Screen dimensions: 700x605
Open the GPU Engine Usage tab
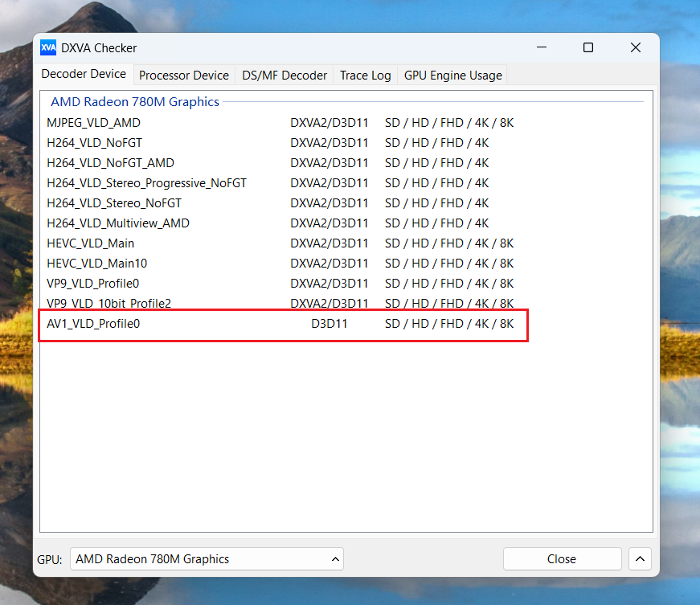click(452, 76)
